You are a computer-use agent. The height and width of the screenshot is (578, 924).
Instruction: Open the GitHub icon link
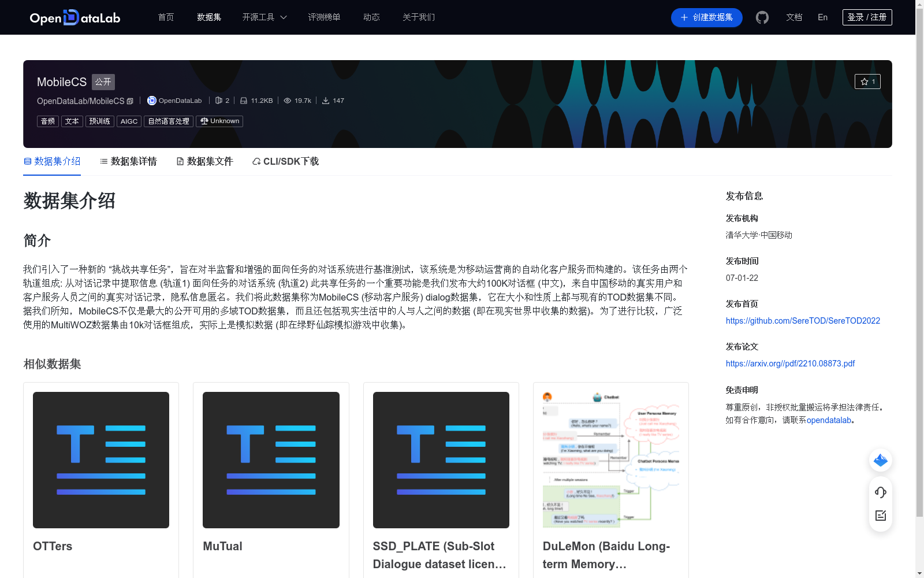[762, 17]
